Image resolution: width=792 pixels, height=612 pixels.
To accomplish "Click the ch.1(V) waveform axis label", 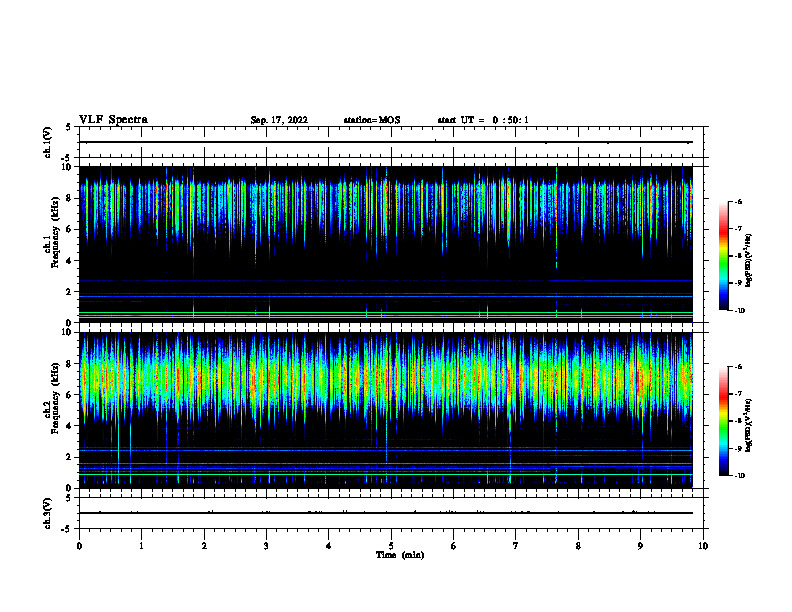I will tap(48, 142).
